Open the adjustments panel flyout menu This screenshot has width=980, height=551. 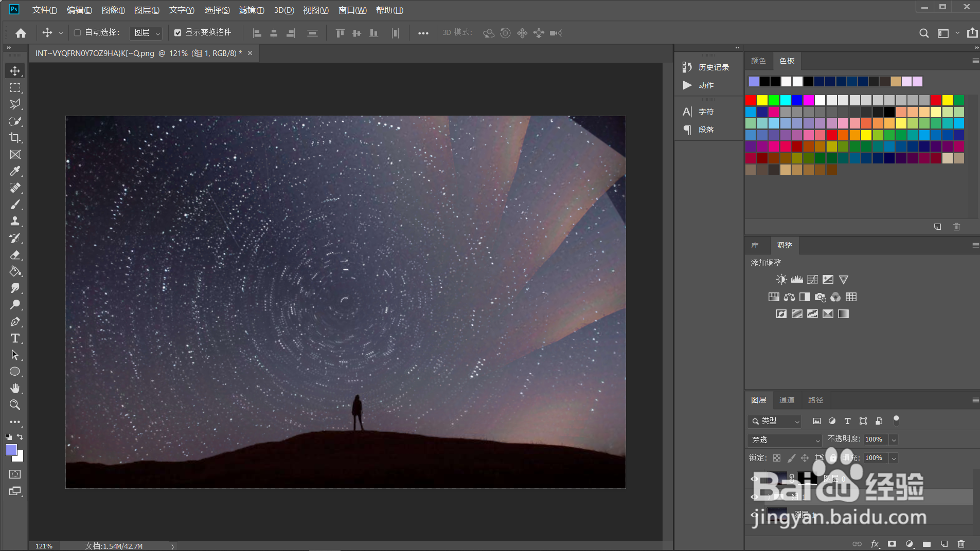click(975, 246)
